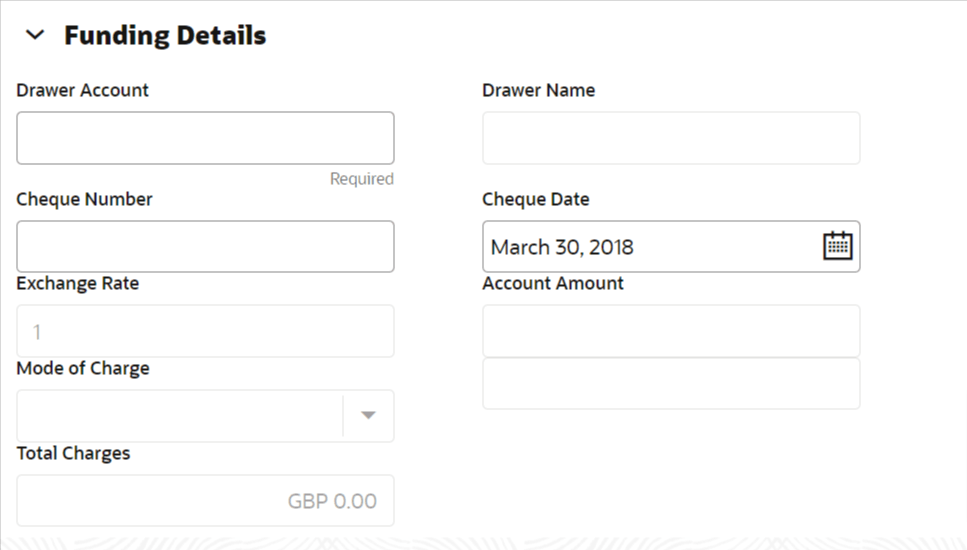Open the Cheque Date calendar picker icon
Image resolution: width=967 pixels, height=550 pixels.
coord(837,246)
